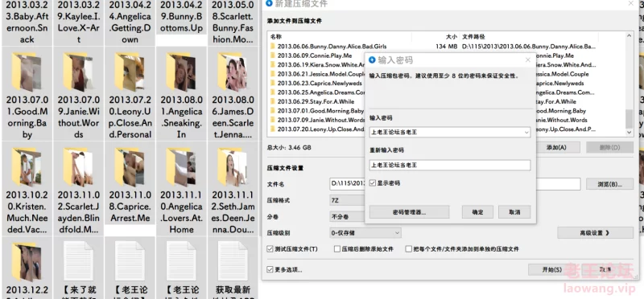Click folder icon of 2013.06.29.Stay.For.A.While row
This screenshot has height=299, width=644.
(272, 102)
